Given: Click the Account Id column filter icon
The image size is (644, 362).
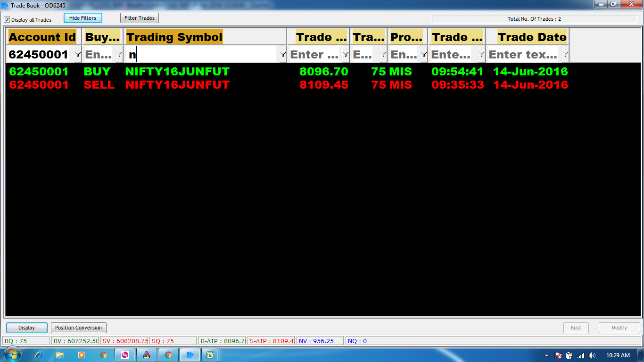Looking at the screenshot, I should click(78, 55).
